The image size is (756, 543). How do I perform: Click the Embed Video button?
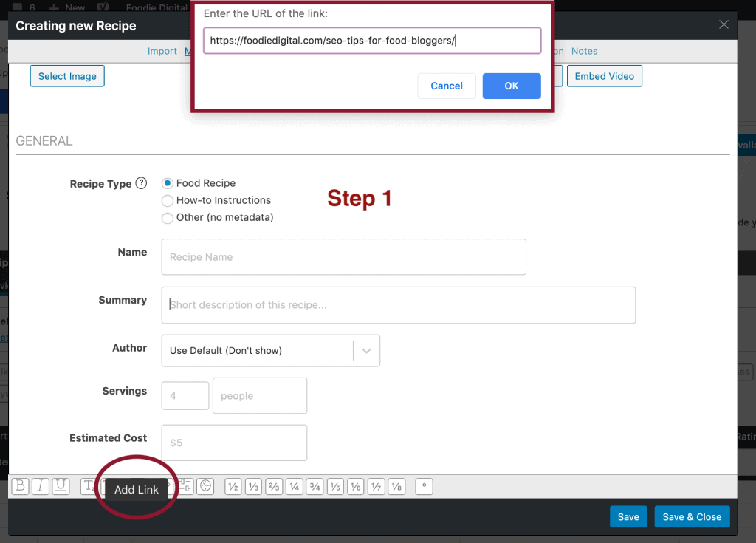[x=604, y=76]
